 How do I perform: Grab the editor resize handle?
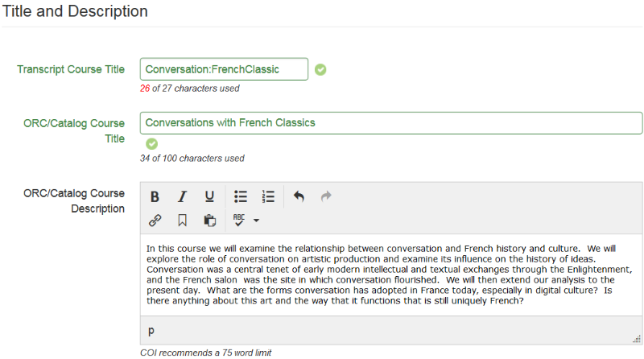point(637,338)
